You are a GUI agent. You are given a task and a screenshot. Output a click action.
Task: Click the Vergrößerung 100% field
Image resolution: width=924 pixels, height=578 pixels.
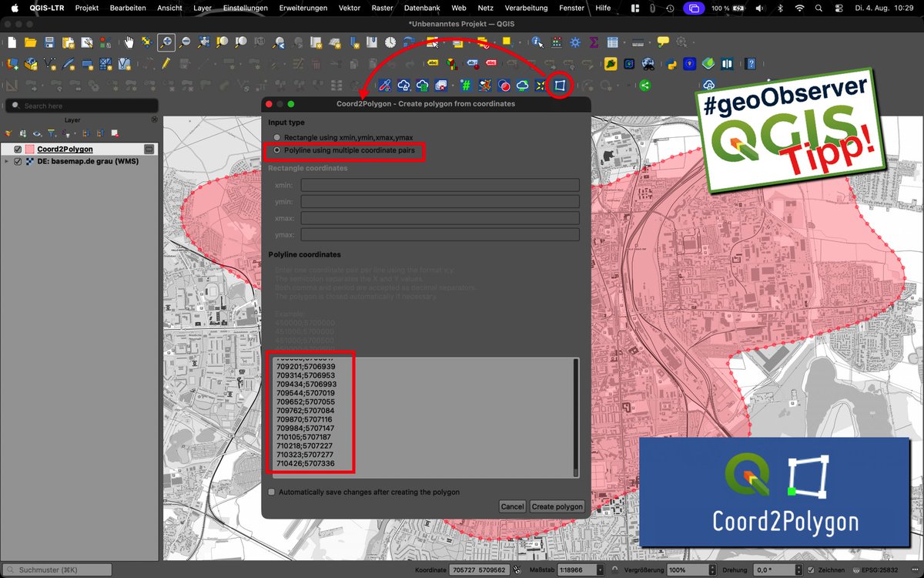[691, 570]
